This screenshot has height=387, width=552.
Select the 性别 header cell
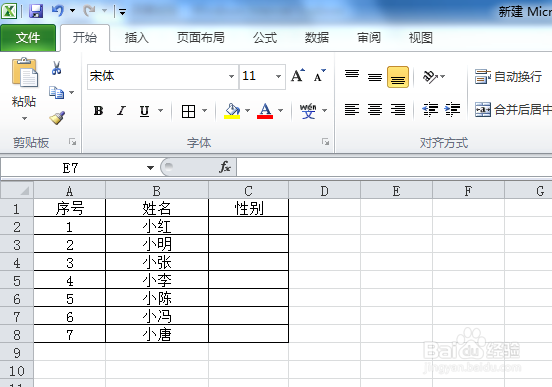point(249,208)
